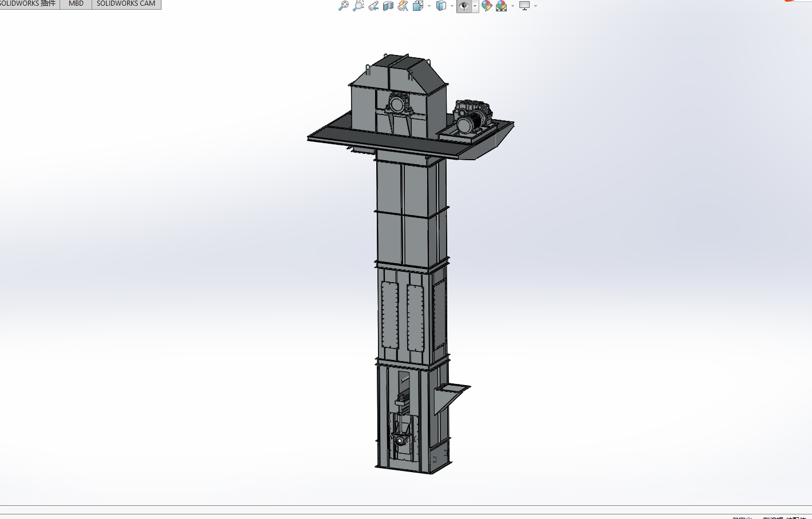Expand the Display Style dropdown arrow
This screenshot has height=519, width=812.
452,6
